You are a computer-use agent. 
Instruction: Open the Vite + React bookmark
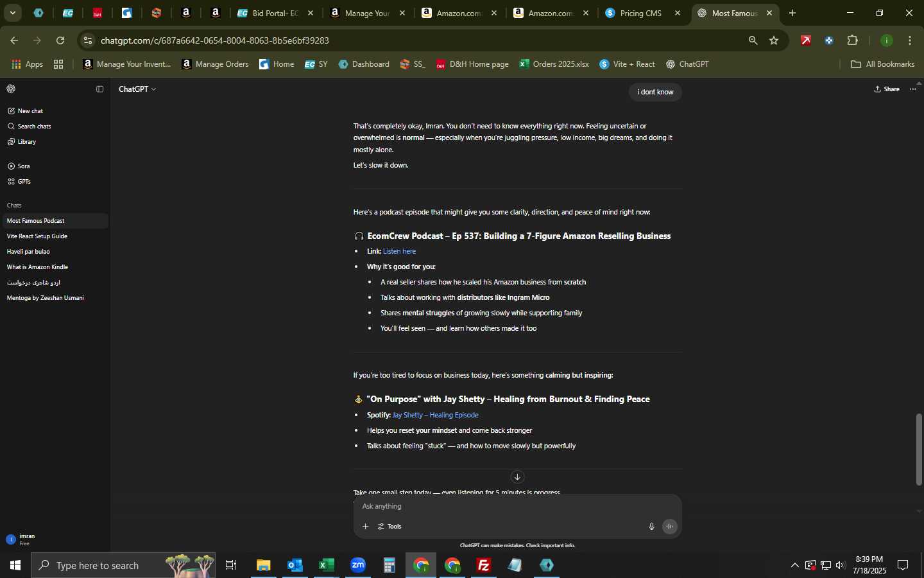(627, 64)
